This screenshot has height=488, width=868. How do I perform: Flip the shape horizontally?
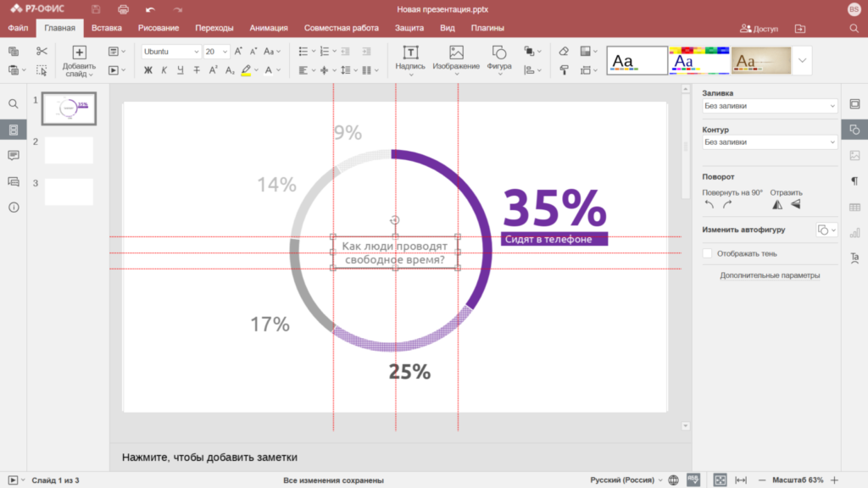click(777, 205)
